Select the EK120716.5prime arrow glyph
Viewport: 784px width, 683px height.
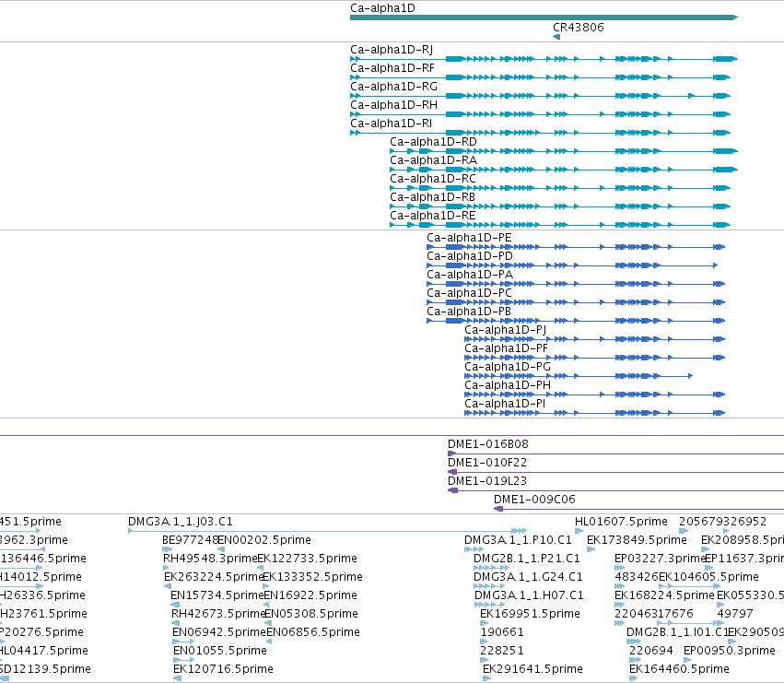pos(177,679)
